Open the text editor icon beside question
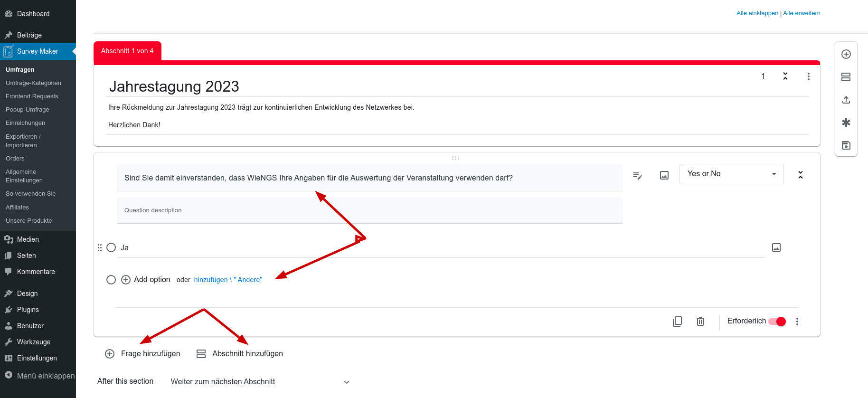The width and height of the screenshot is (868, 398). click(638, 176)
